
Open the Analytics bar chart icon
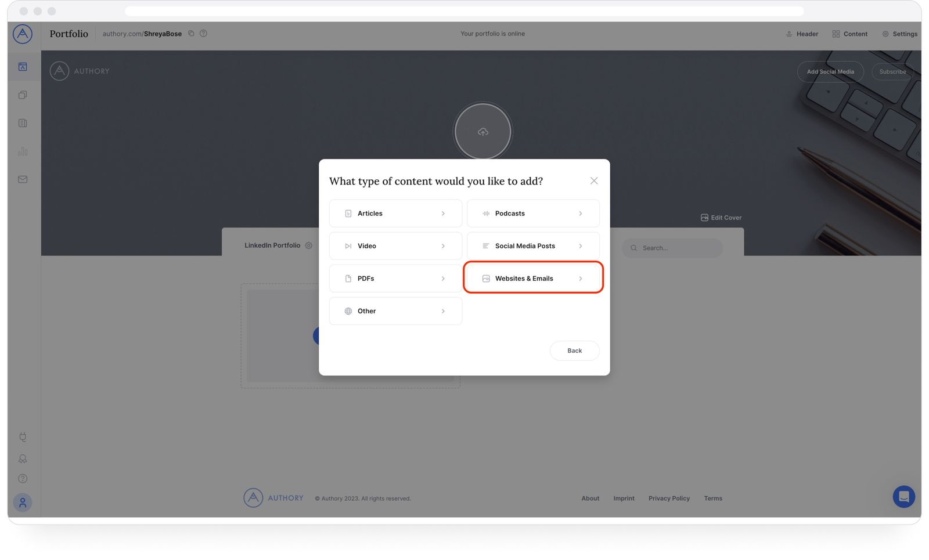click(23, 151)
